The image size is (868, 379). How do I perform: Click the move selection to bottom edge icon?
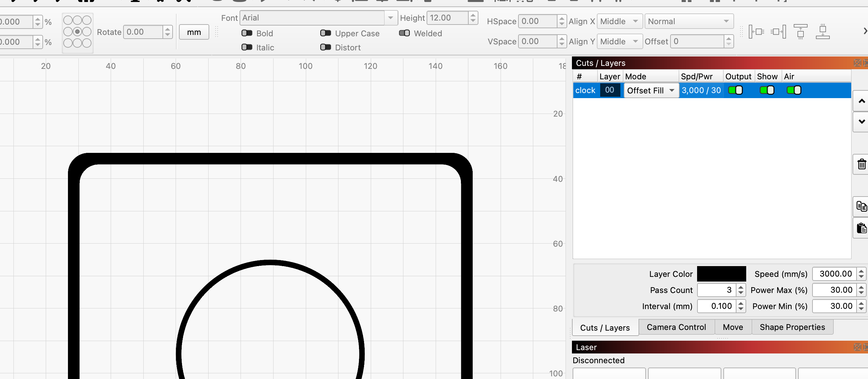[x=823, y=32]
